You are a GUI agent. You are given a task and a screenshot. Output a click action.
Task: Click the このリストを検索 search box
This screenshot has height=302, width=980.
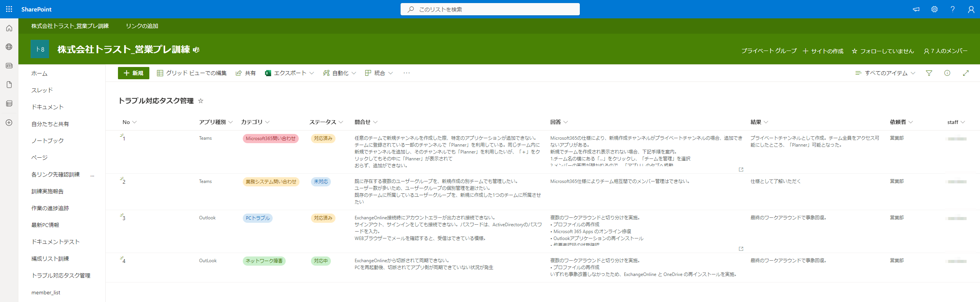tap(490, 9)
